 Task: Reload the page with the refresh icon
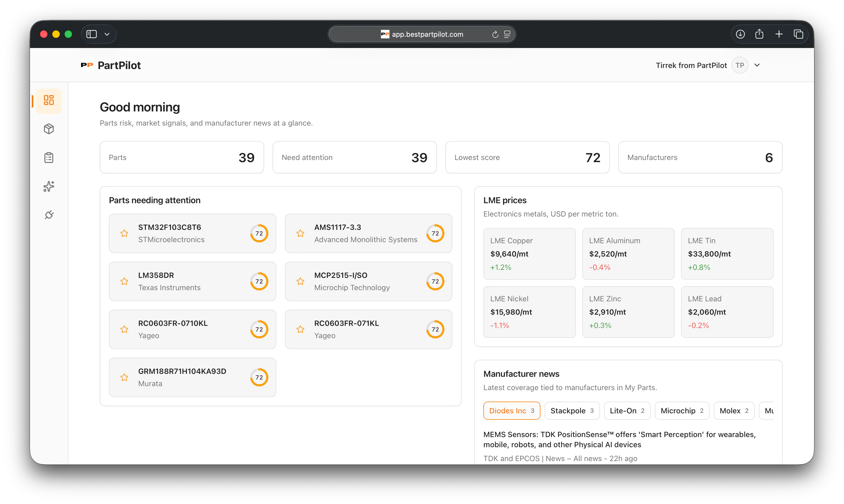pyautogui.click(x=495, y=34)
